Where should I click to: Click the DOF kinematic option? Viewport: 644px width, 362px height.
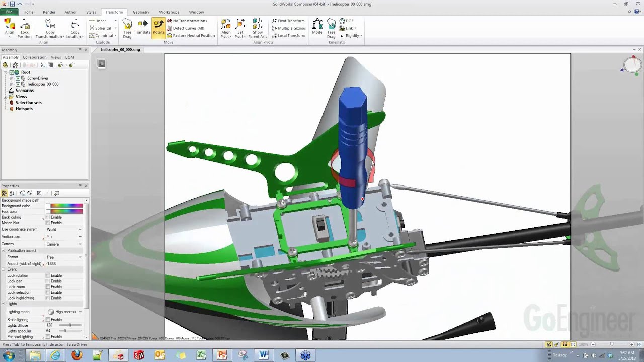point(346,21)
